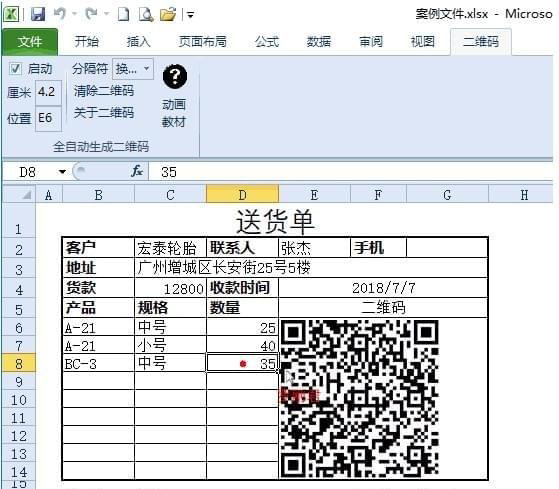Select the 收款时间 label cell
The height and width of the screenshot is (489, 559).
point(242,288)
